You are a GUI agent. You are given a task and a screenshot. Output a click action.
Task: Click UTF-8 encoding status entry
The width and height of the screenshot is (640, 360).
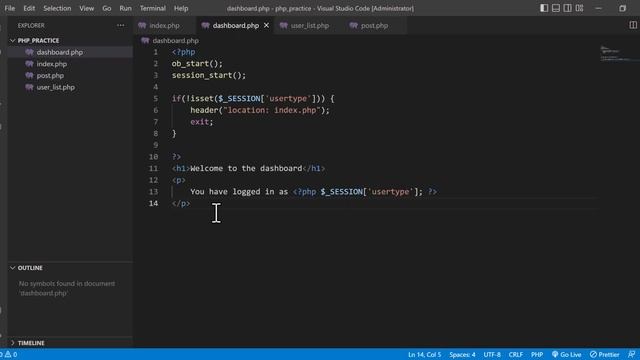(x=492, y=354)
